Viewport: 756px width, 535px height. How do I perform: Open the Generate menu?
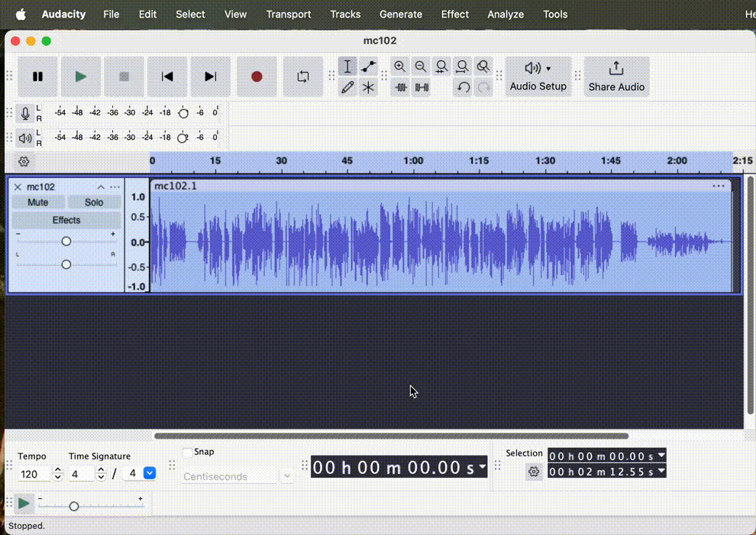(x=401, y=15)
